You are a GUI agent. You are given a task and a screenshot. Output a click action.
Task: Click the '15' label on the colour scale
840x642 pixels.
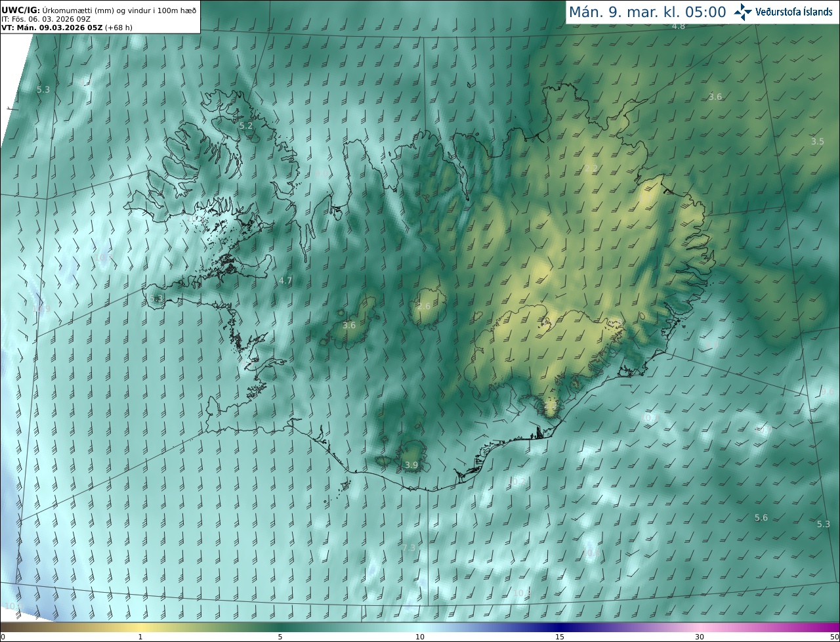click(x=560, y=637)
